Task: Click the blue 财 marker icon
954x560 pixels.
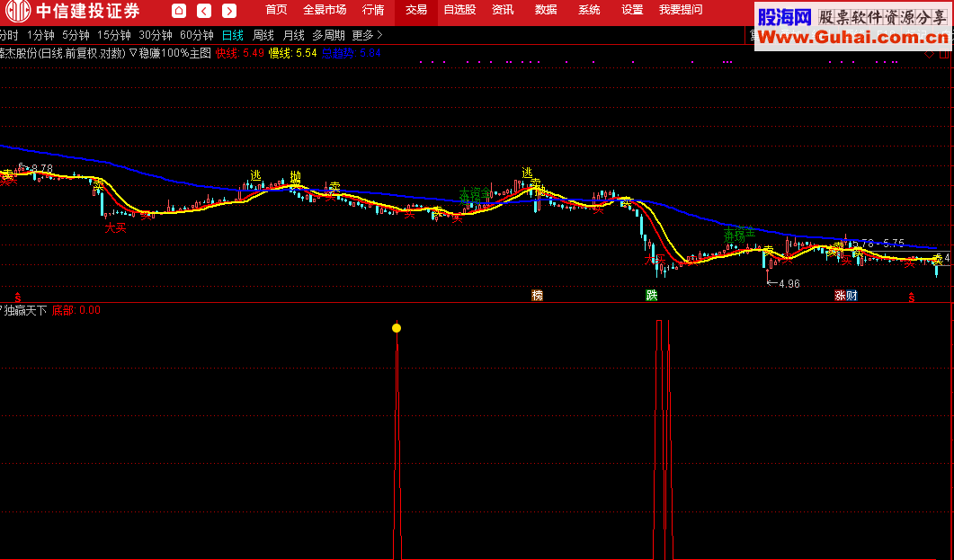Action: click(851, 296)
